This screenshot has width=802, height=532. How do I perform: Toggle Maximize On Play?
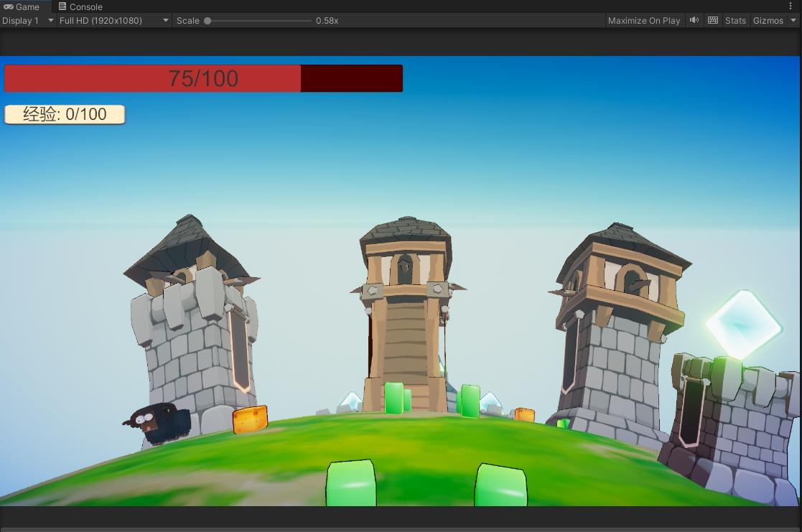pos(643,20)
